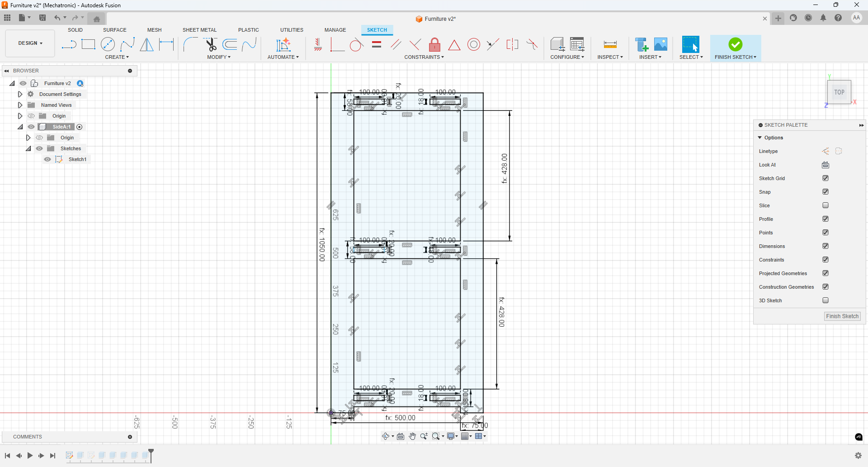Click the Finish Sketch button in palette
The width and height of the screenshot is (868, 467).
[x=842, y=316]
